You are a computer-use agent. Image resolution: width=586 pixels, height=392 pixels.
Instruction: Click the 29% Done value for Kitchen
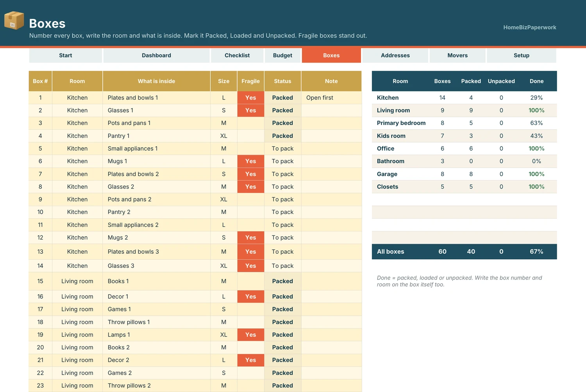pyautogui.click(x=536, y=98)
